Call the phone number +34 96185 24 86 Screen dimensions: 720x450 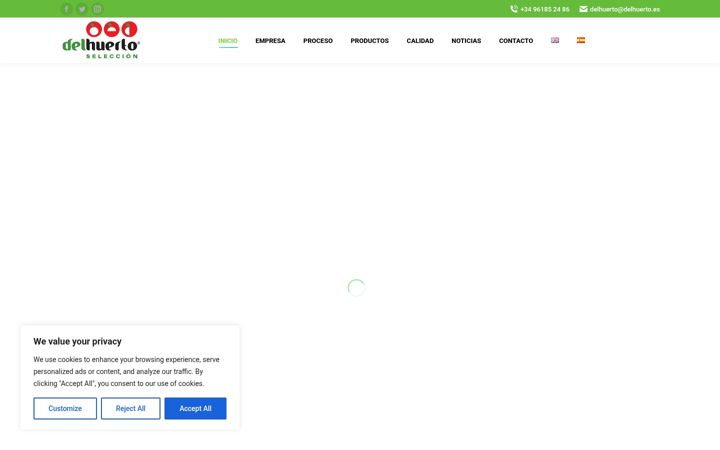pyautogui.click(x=545, y=9)
